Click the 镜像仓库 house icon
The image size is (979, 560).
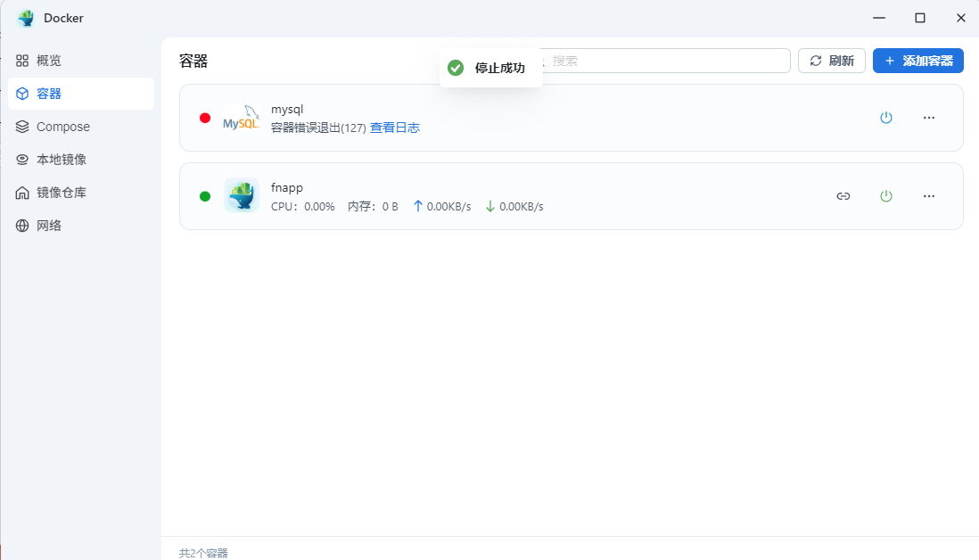click(22, 193)
